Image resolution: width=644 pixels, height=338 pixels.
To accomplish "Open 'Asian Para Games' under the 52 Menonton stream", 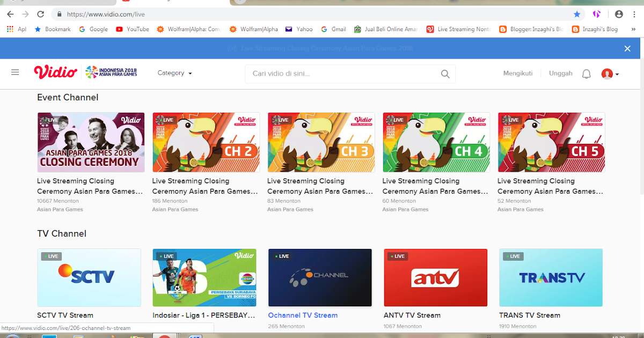I will click(521, 209).
